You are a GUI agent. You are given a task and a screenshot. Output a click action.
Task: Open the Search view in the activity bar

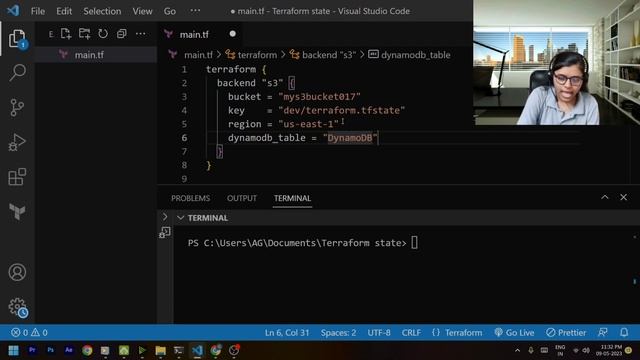click(x=17, y=73)
